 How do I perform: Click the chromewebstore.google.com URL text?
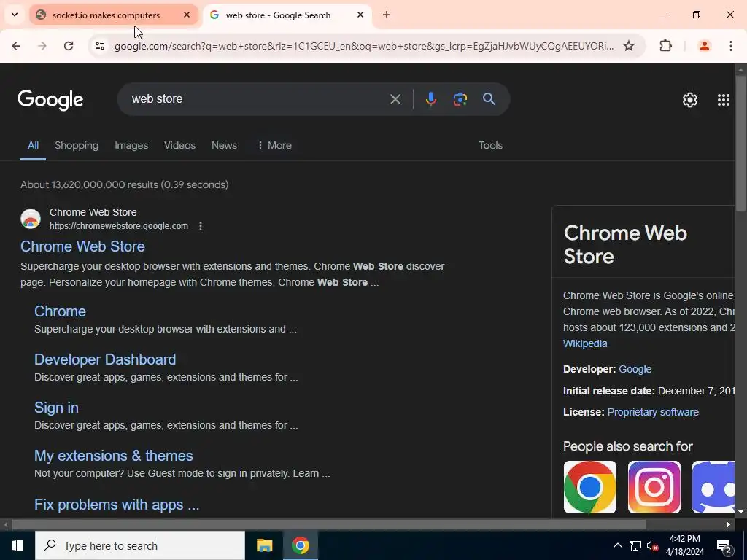tap(119, 226)
